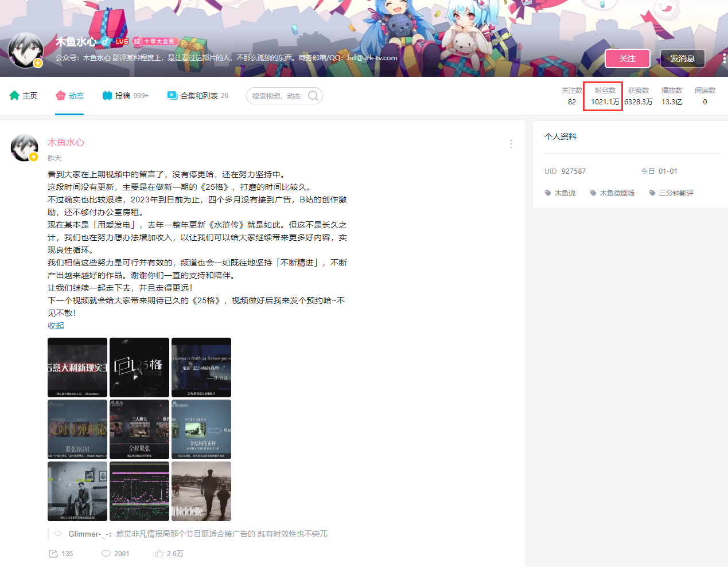Click the comment bubble icon beside Glimmer-_-
The width and height of the screenshot is (728, 567).
point(58,534)
